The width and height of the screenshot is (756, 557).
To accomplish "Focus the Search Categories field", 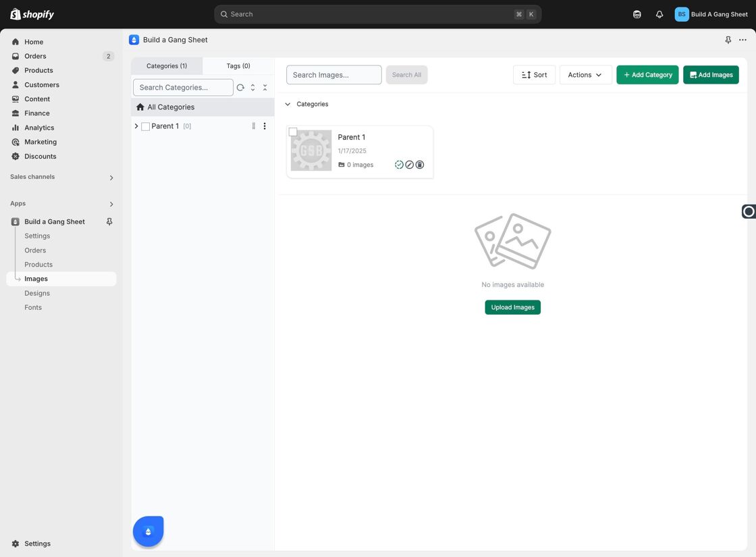I will pos(183,87).
